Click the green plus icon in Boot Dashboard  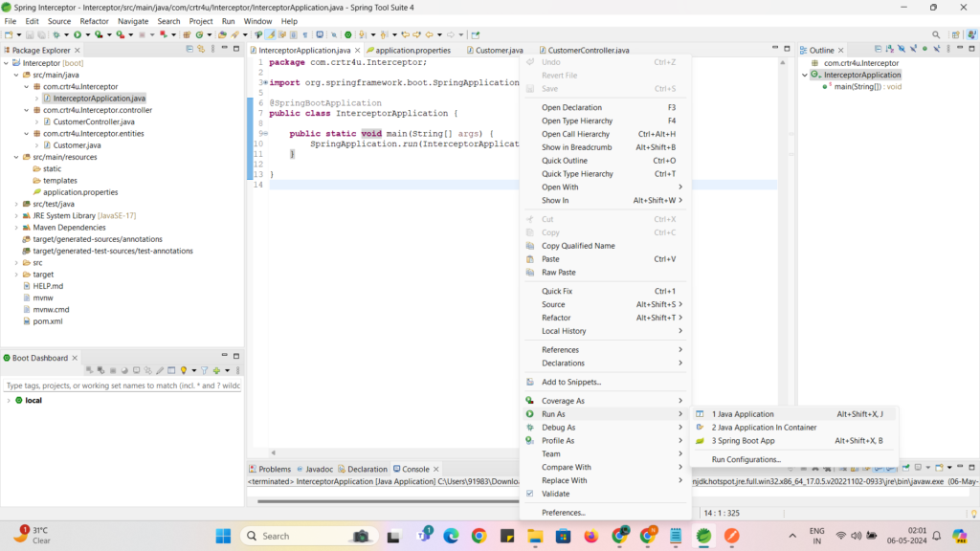(216, 370)
